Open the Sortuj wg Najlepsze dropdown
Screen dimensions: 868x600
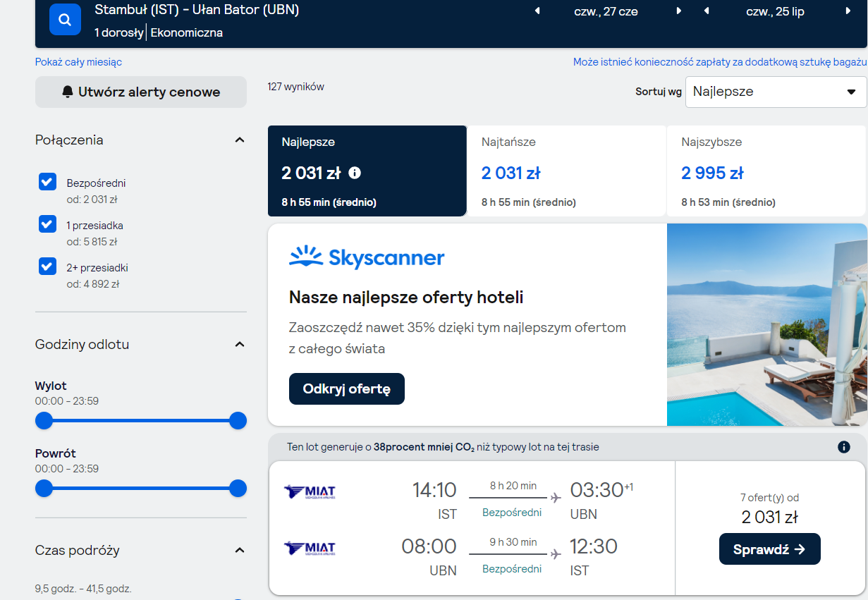point(776,92)
